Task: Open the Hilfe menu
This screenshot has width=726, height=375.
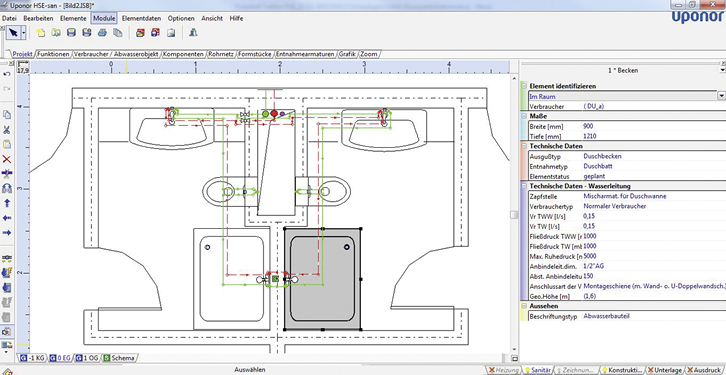Action: 236,19
